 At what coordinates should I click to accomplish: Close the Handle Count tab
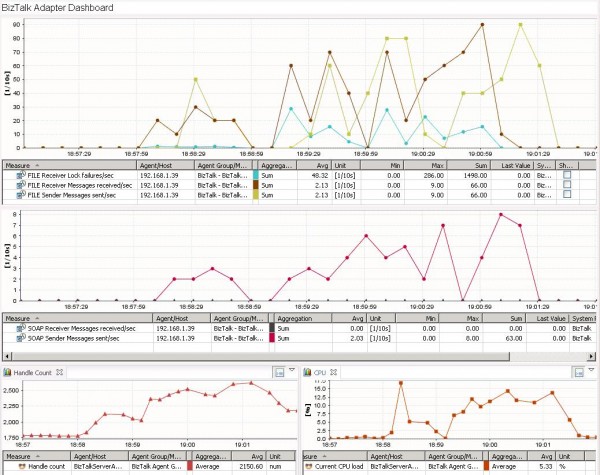[x=59, y=372]
